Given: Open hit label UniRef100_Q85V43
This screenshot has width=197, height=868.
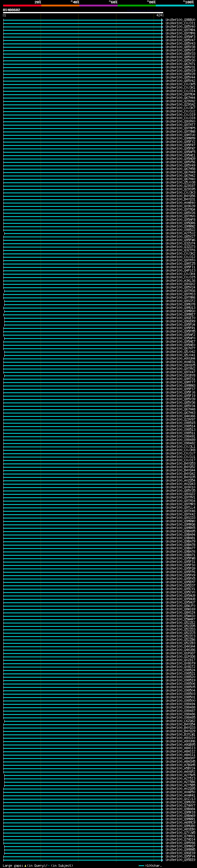Looking at the screenshot, I should click(180, 43).
